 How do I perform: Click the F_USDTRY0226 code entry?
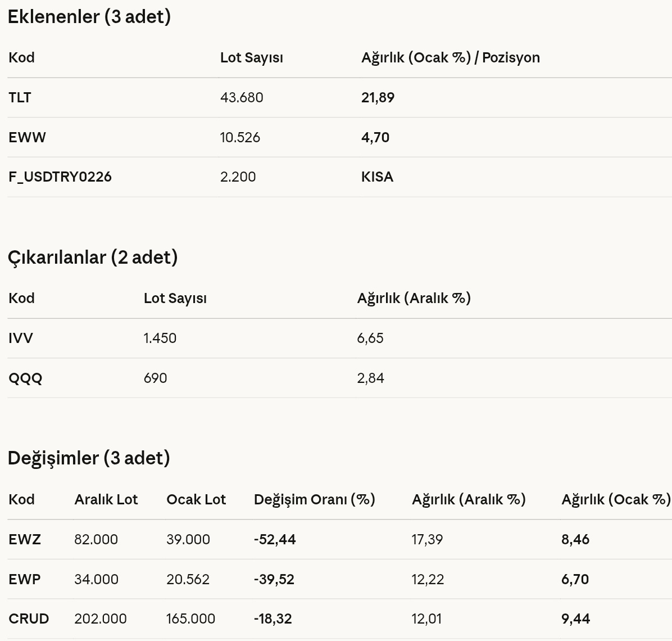point(60,177)
